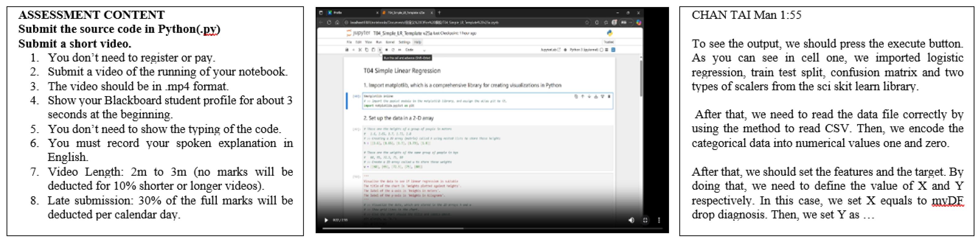Cut selected cell with scissors icon
980x243 pixels.
pyautogui.click(x=360, y=50)
